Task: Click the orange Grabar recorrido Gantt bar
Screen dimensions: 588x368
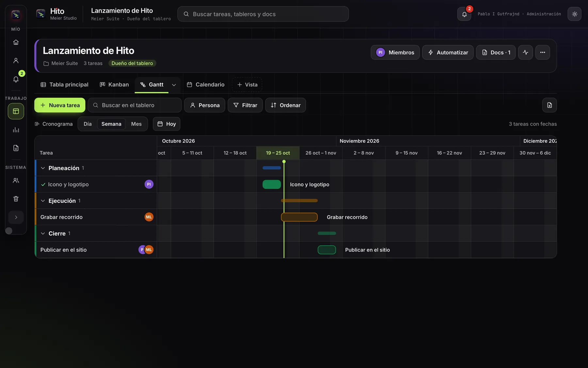Action: (299, 217)
